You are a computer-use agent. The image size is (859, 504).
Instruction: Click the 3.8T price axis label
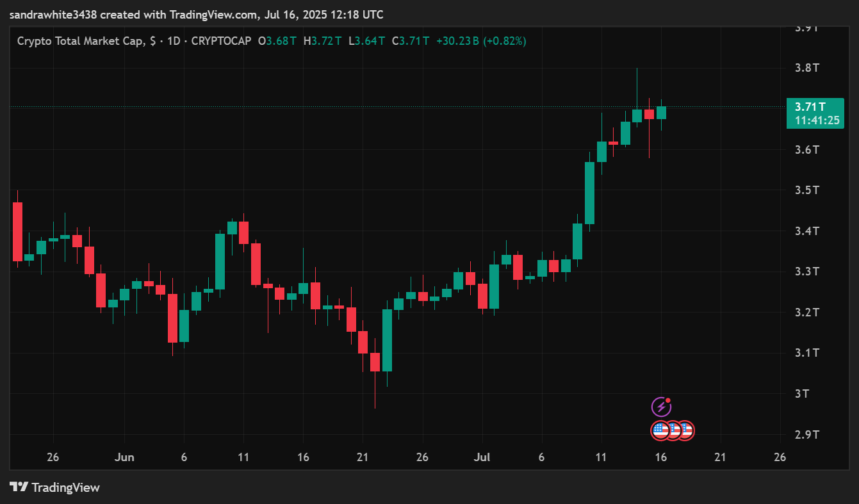[806, 68]
